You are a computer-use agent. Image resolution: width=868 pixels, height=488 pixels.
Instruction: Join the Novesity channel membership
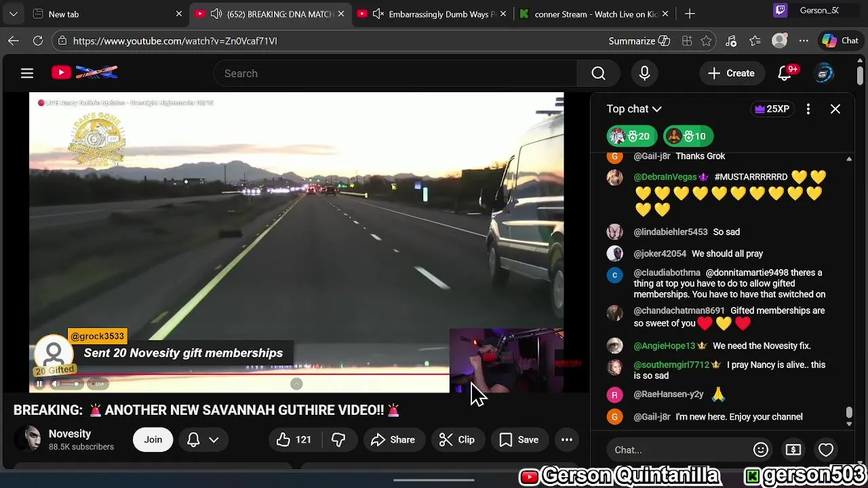click(x=153, y=440)
